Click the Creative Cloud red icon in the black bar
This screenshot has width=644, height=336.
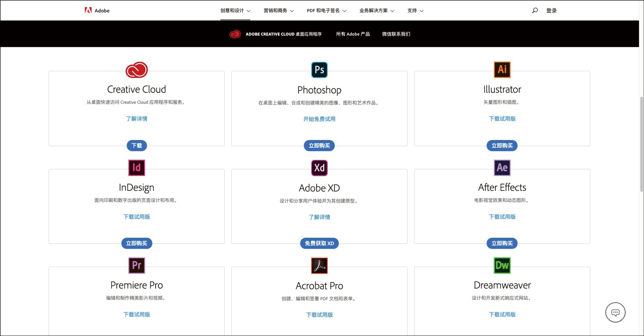tap(235, 34)
